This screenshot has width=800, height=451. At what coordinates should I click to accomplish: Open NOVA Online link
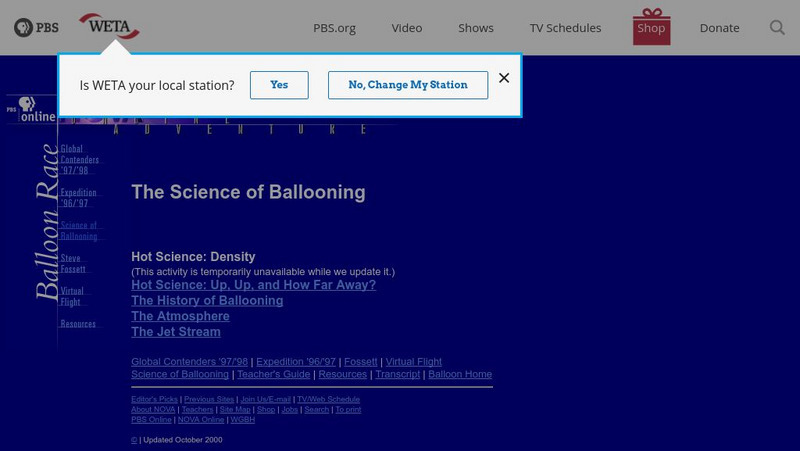point(201,419)
